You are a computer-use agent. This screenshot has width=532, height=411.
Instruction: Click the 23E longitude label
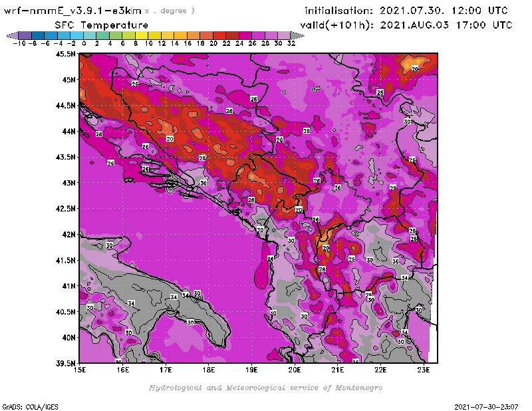pos(424,370)
